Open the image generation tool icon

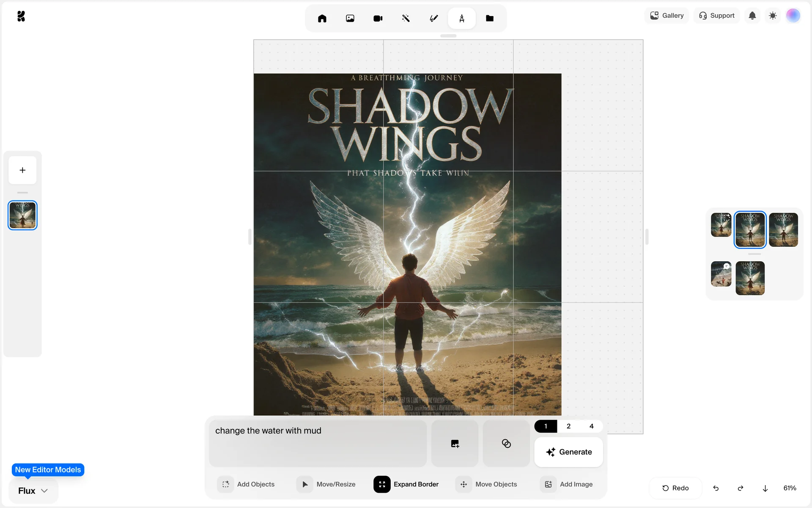350,18
